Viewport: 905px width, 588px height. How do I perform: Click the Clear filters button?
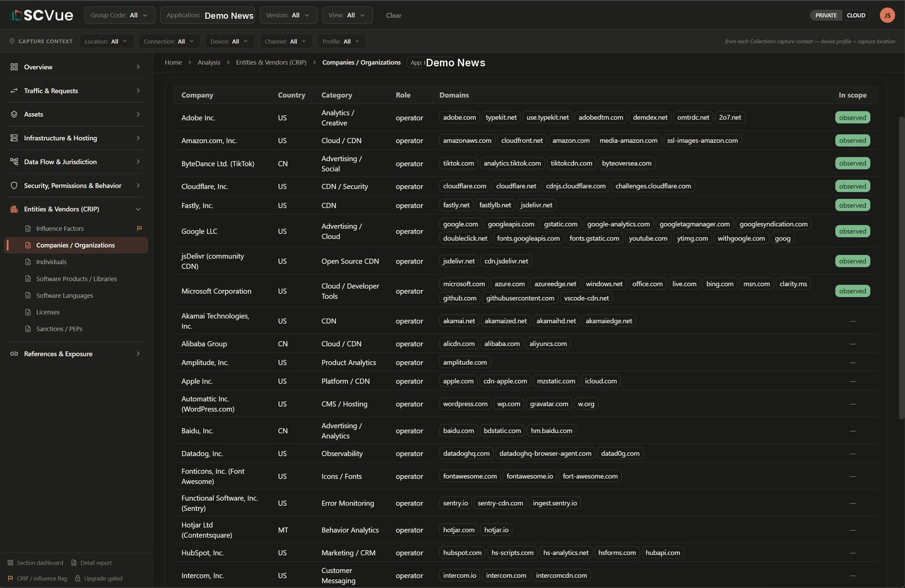point(394,15)
